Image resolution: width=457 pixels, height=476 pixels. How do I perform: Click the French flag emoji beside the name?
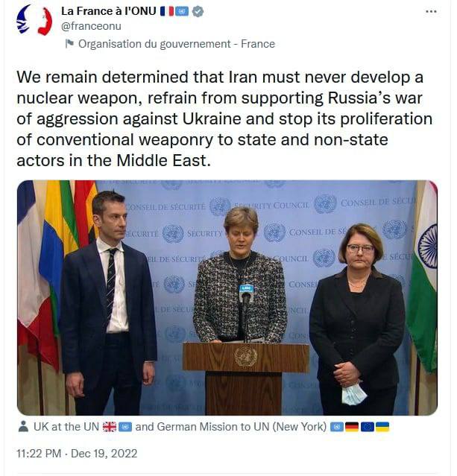pyautogui.click(x=166, y=11)
